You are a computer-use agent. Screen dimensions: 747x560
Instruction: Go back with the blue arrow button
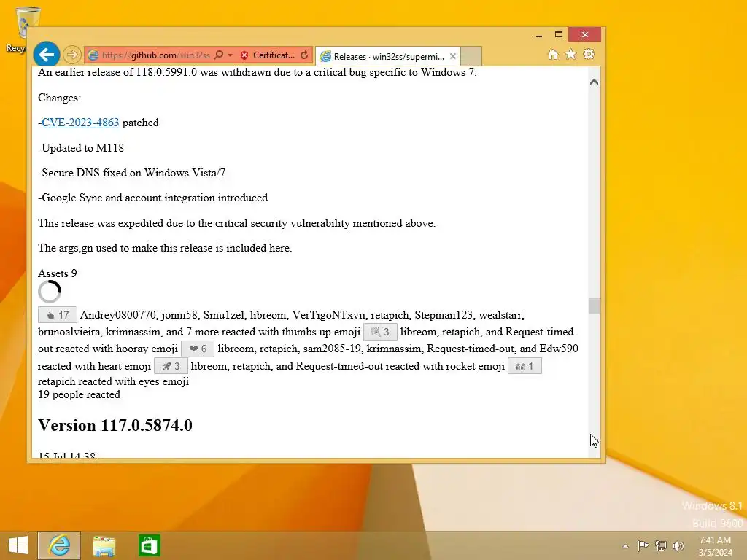tap(46, 55)
